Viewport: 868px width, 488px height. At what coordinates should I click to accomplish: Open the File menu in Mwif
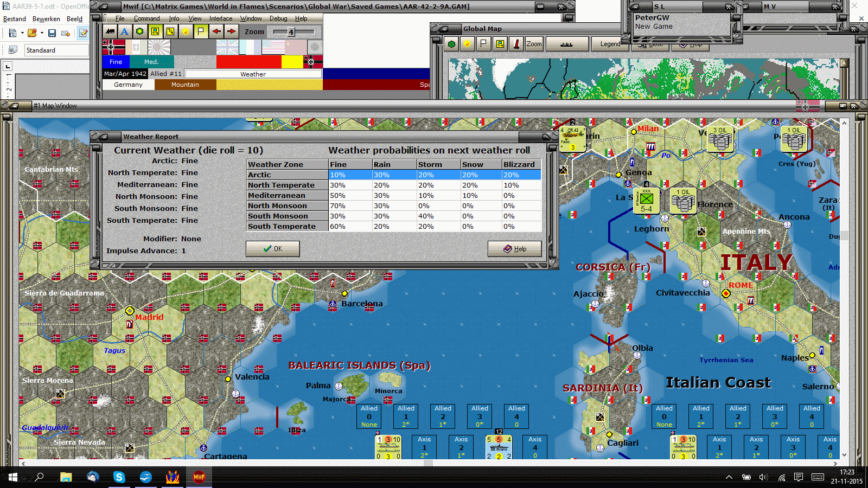120,18
